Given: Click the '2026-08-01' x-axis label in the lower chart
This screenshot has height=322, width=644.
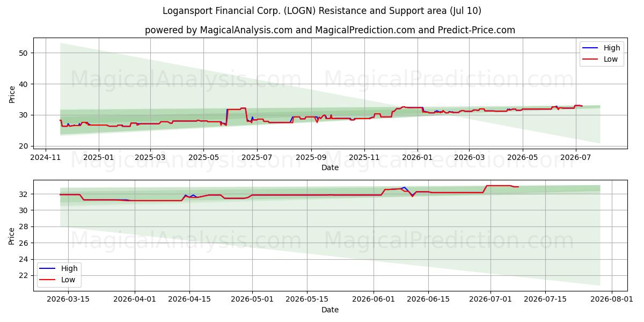Looking at the screenshot, I should (612, 300).
